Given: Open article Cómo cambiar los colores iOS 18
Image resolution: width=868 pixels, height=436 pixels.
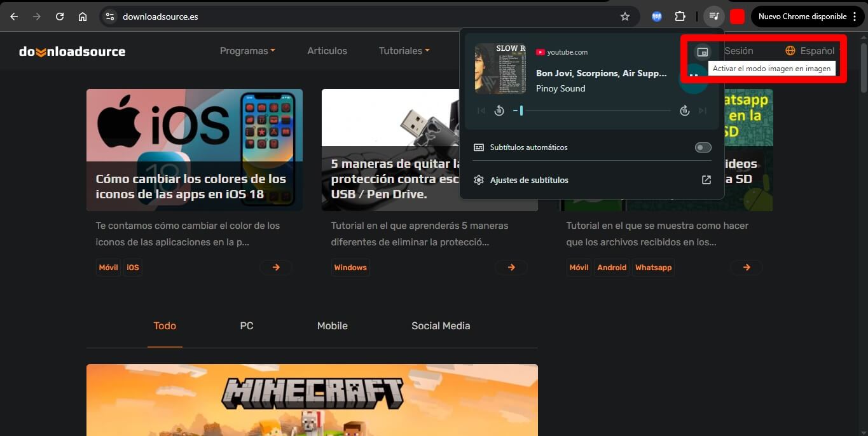Looking at the screenshot, I should point(191,186).
